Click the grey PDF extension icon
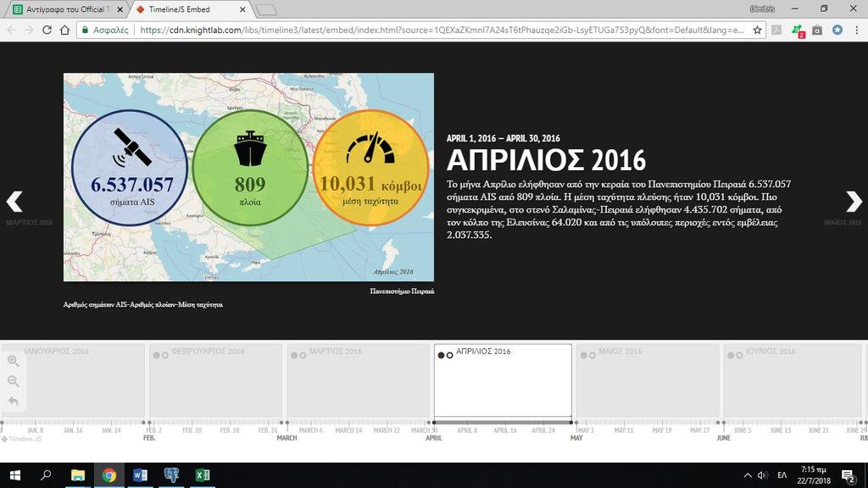This screenshot has height=488, width=868. [x=776, y=30]
